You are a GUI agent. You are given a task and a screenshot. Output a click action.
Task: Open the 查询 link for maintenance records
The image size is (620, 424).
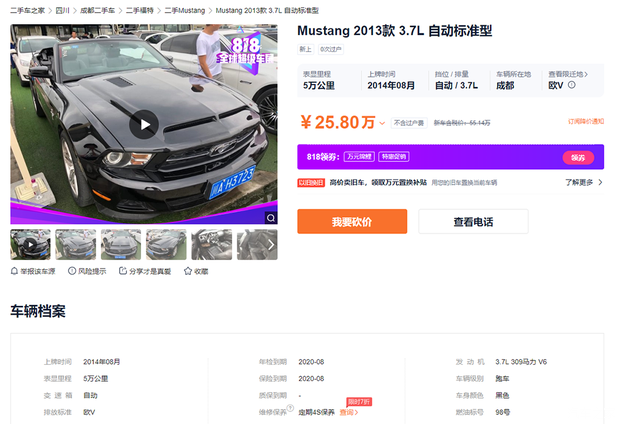pyautogui.click(x=349, y=413)
